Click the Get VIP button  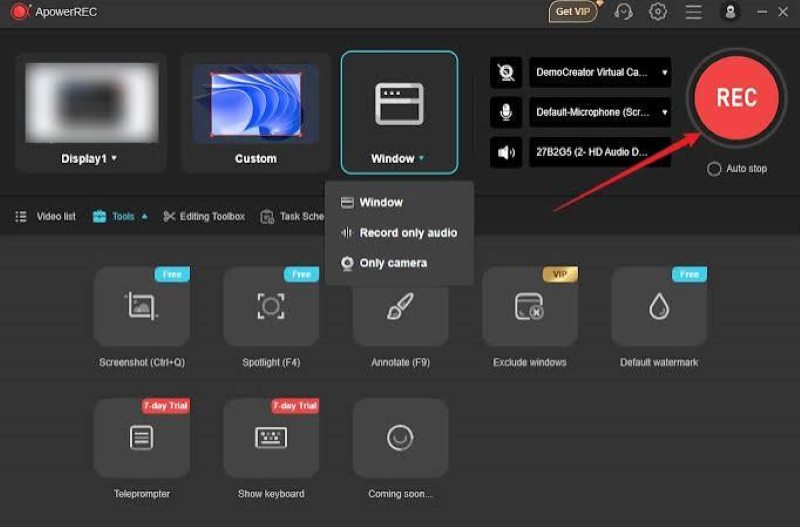(572, 11)
